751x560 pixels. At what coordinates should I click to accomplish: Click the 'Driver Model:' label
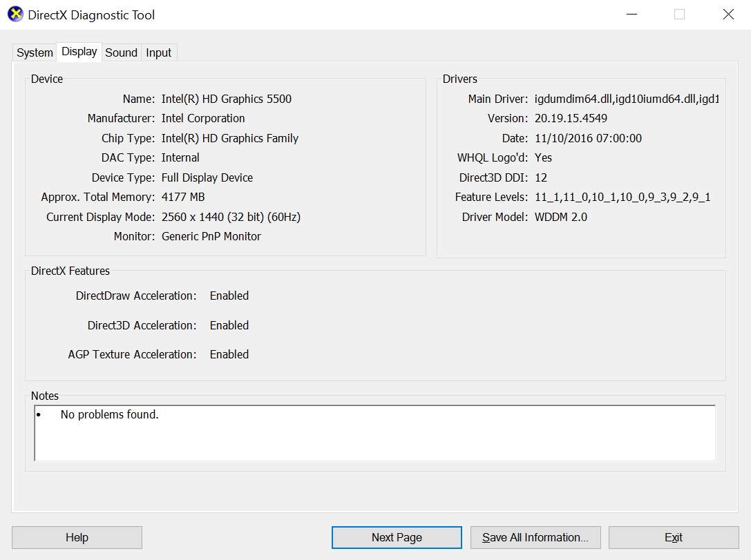pos(495,217)
